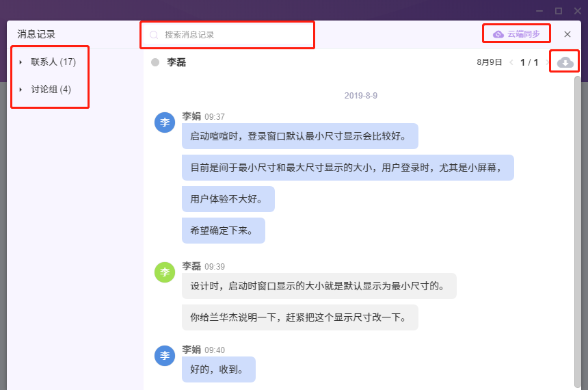Close the 消息记录 panel with the X
This screenshot has width=588, height=390.
pyautogui.click(x=567, y=34)
